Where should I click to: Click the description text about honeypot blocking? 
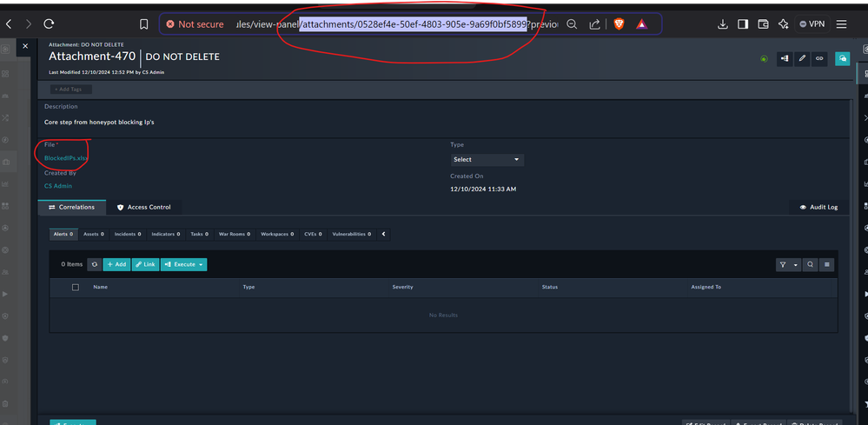99,123
